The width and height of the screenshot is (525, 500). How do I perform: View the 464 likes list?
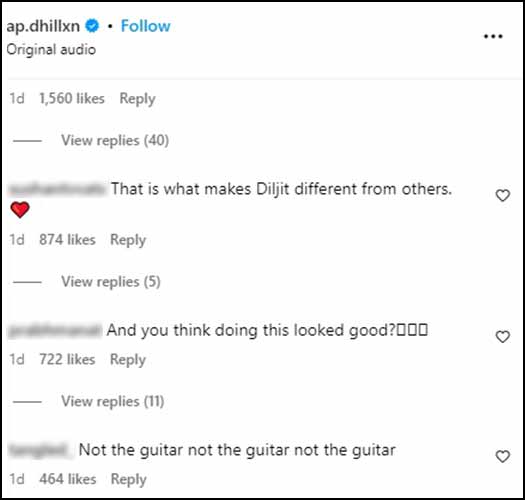[x=68, y=479]
